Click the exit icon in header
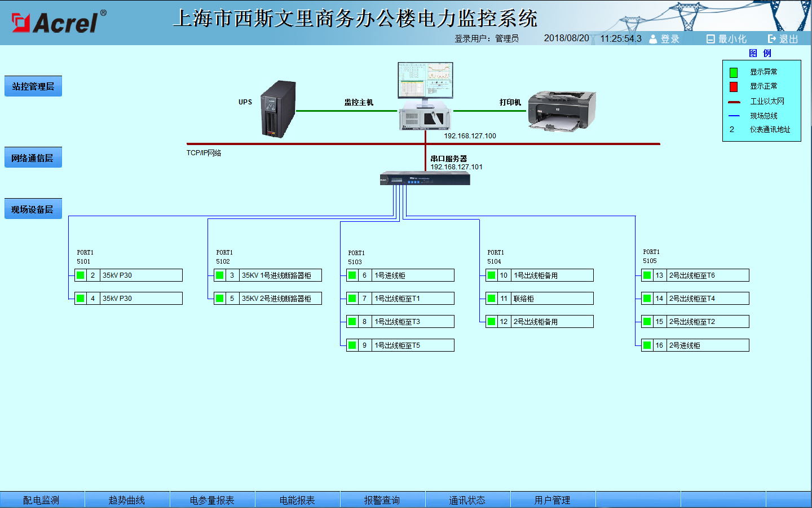The height and width of the screenshot is (508, 812). pyautogui.click(x=772, y=39)
